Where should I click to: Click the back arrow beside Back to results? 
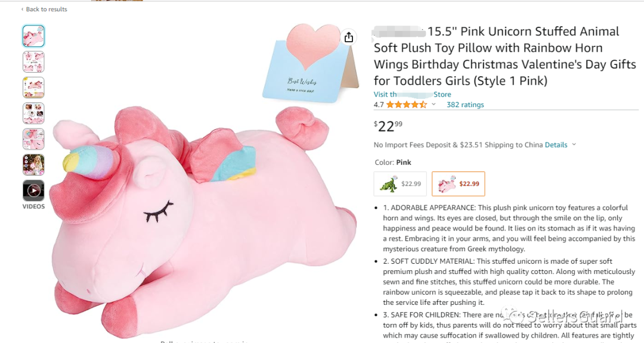(23, 10)
